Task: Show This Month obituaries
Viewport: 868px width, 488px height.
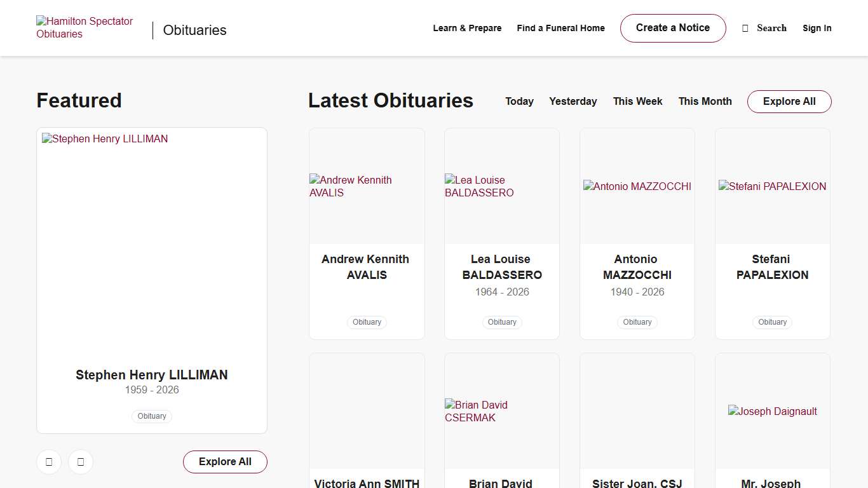Action: [x=705, y=102]
